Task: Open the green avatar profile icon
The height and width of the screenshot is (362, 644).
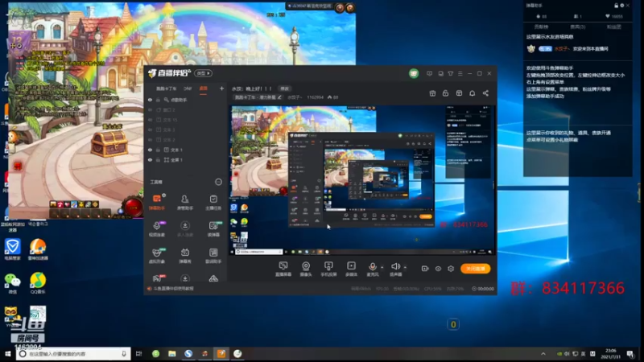Action: (x=414, y=73)
